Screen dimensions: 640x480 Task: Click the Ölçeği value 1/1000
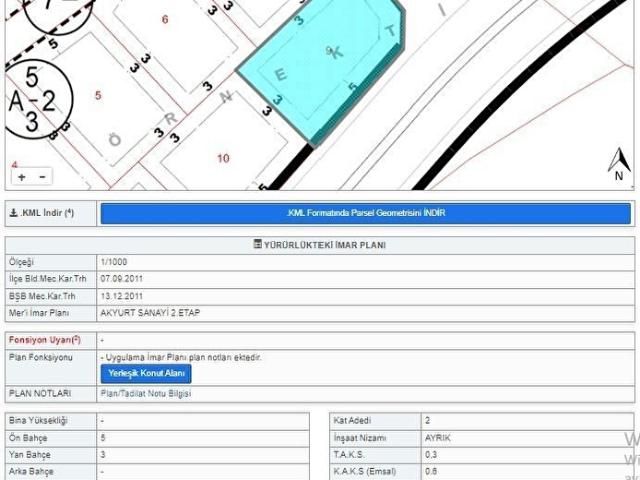[x=114, y=262]
